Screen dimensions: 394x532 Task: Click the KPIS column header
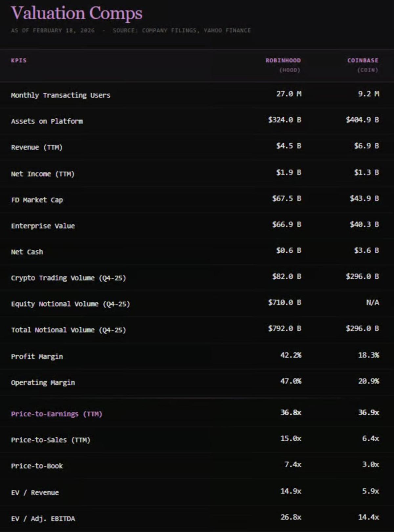[x=19, y=60]
